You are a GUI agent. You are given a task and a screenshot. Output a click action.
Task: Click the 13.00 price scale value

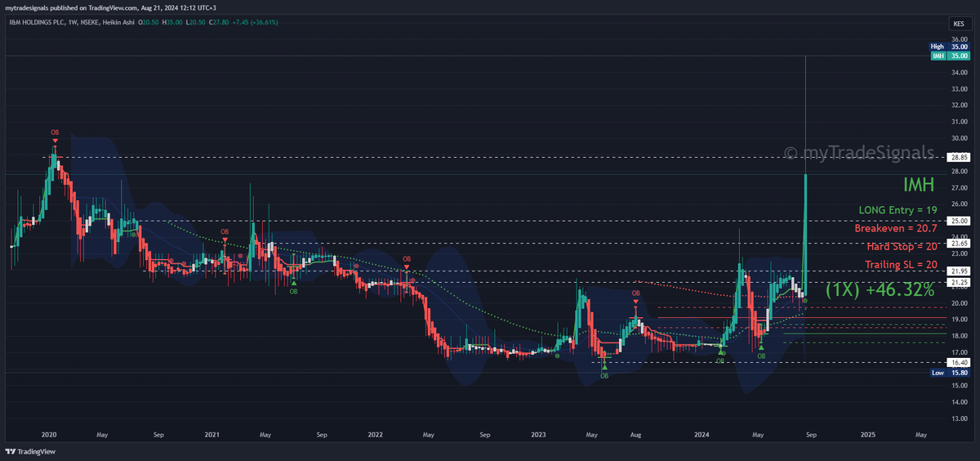point(958,418)
